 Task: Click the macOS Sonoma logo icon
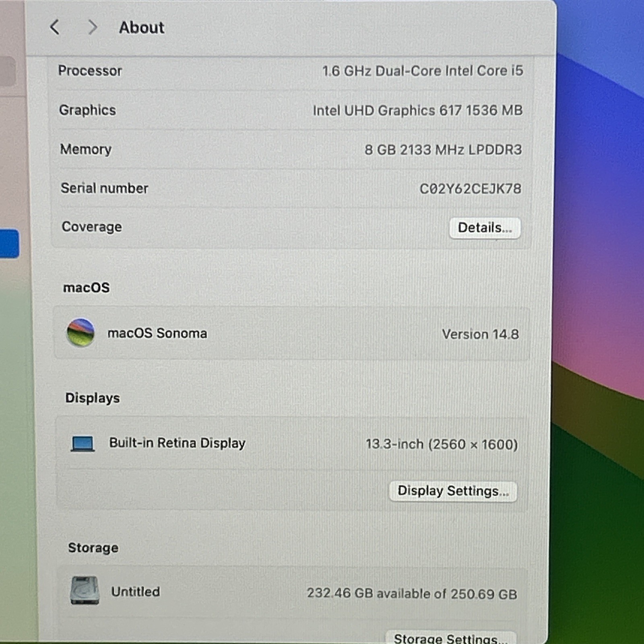pyautogui.click(x=80, y=332)
